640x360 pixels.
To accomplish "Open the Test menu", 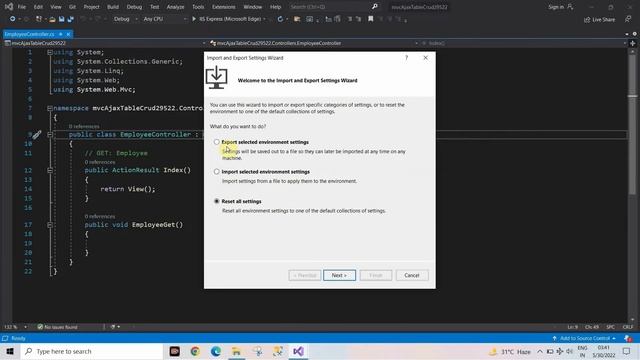I will [155, 7].
